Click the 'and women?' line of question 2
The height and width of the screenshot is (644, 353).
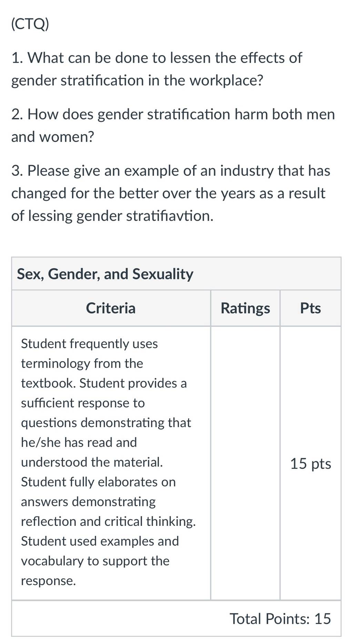[53, 137]
